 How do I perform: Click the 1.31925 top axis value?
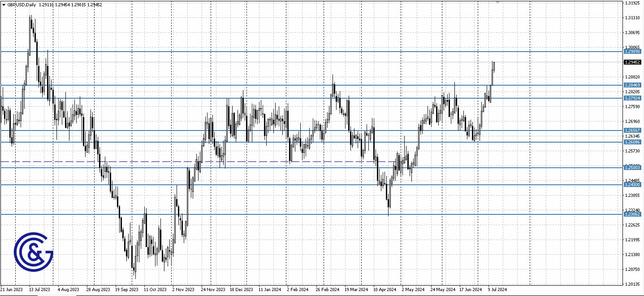(633, 2)
